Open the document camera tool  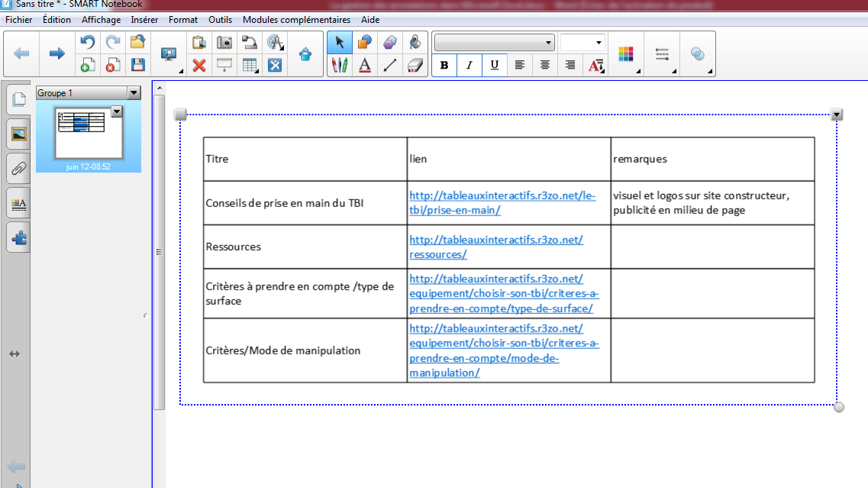click(250, 42)
